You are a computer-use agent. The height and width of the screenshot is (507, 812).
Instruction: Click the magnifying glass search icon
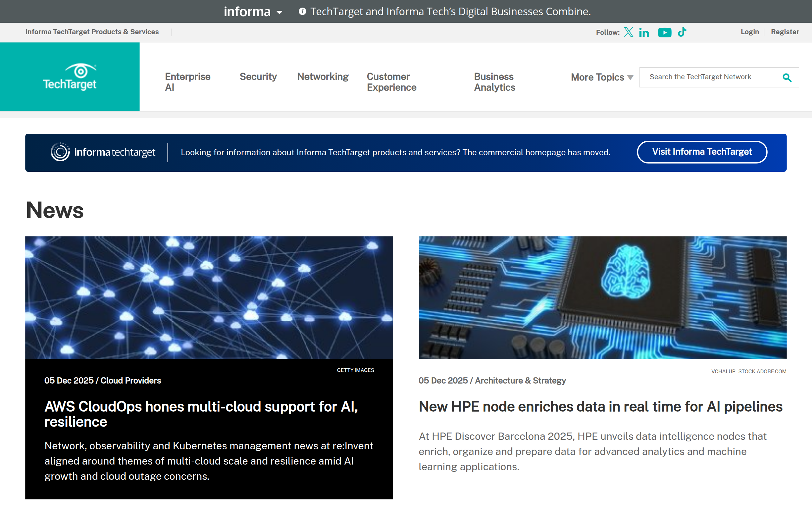click(x=787, y=77)
